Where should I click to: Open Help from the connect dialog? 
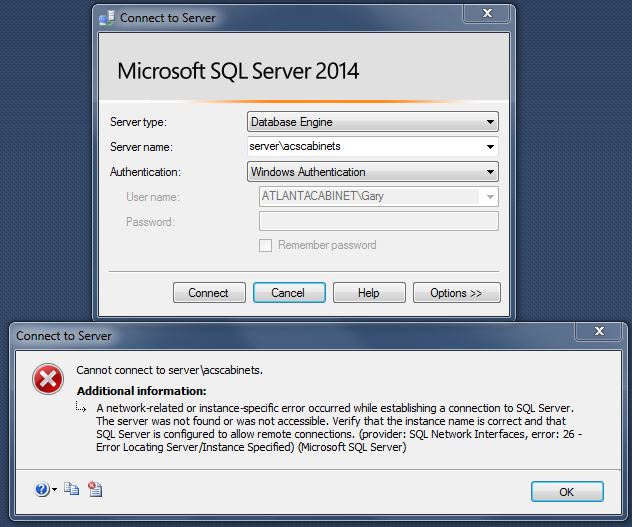pos(369,293)
